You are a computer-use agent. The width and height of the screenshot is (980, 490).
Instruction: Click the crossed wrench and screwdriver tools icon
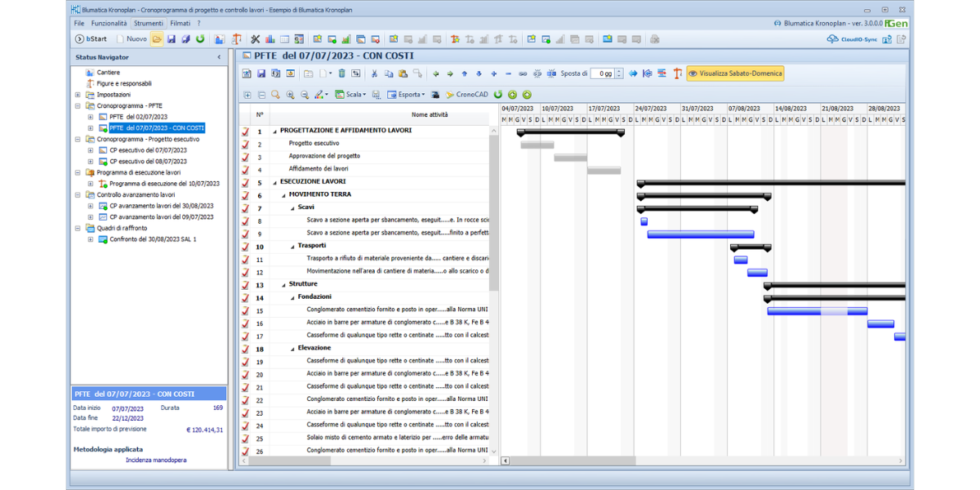[255, 39]
